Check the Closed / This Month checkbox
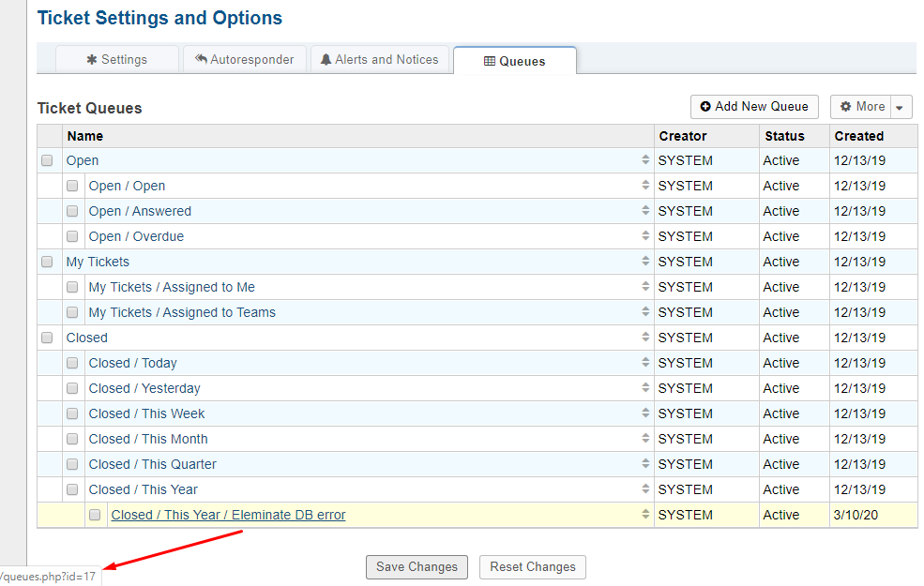 coord(72,439)
